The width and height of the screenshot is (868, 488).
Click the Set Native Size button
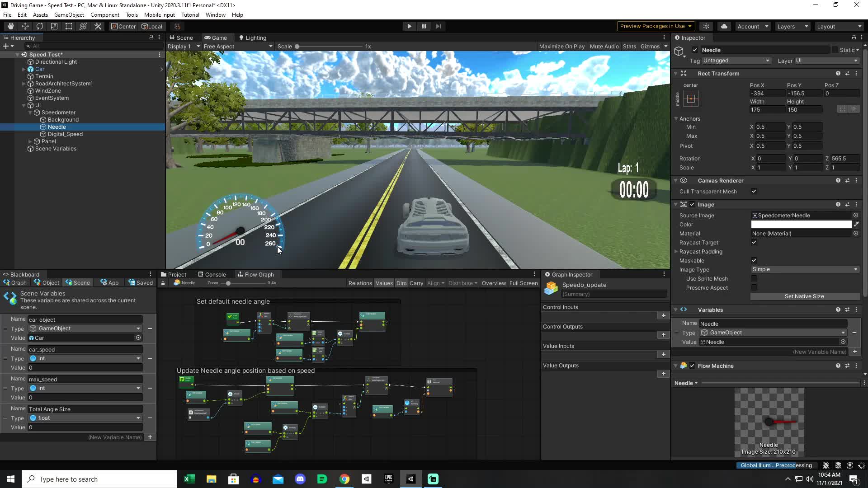tap(805, 296)
